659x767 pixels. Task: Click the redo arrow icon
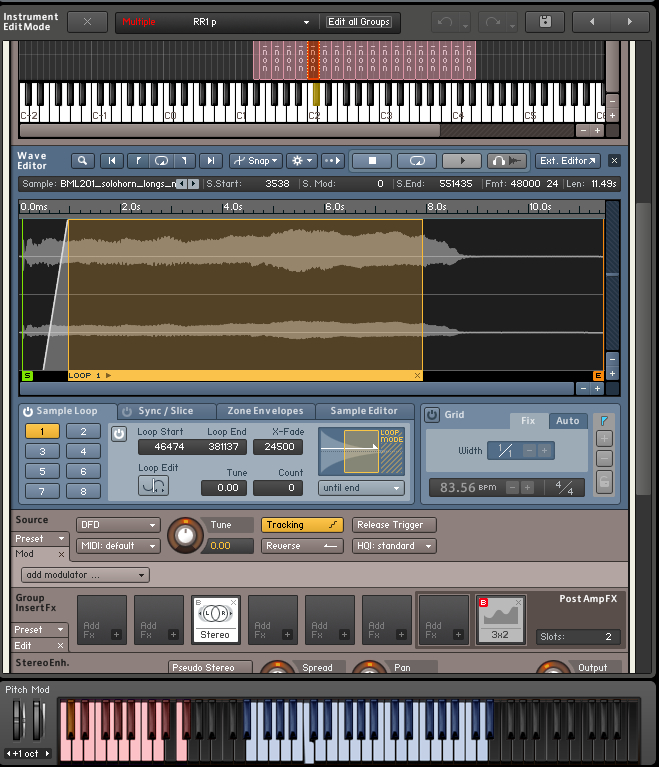[493, 22]
